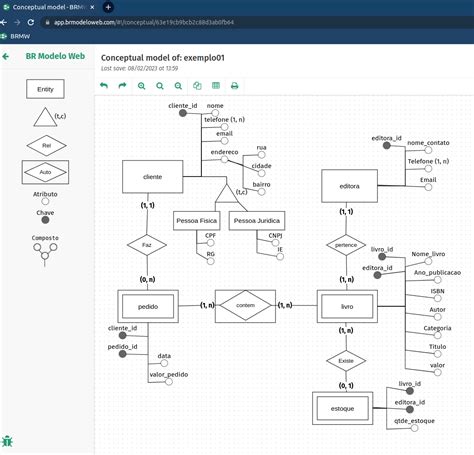The height and width of the screenshot is (455, 474).
Task: Click the nome_contato attribute circle
Action: 428,150
